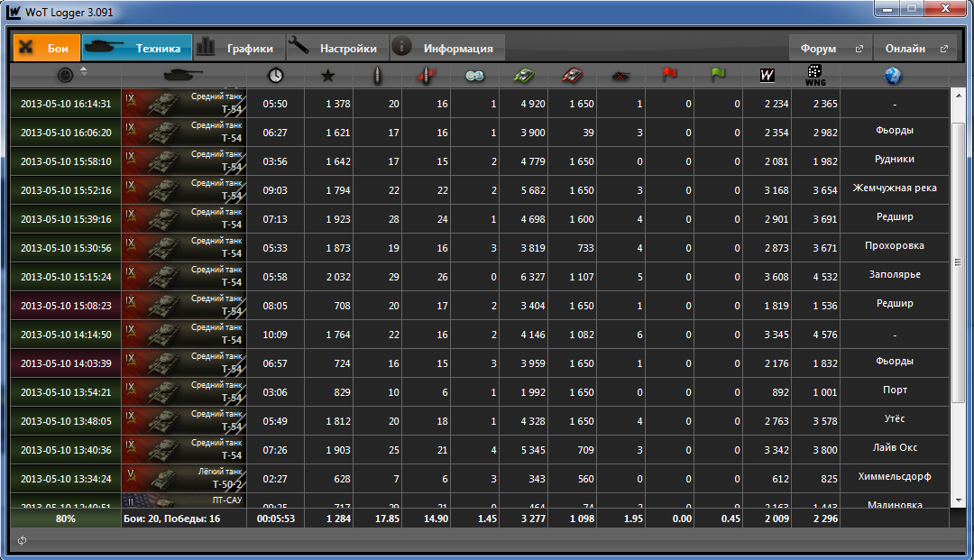Click the map name Порт
974x560 pixels.
895,390
